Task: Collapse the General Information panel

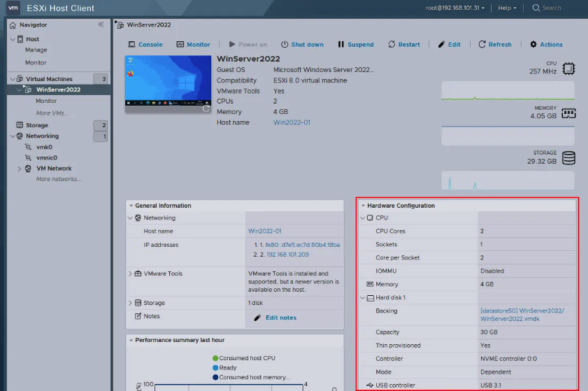Action: point(131,206)
